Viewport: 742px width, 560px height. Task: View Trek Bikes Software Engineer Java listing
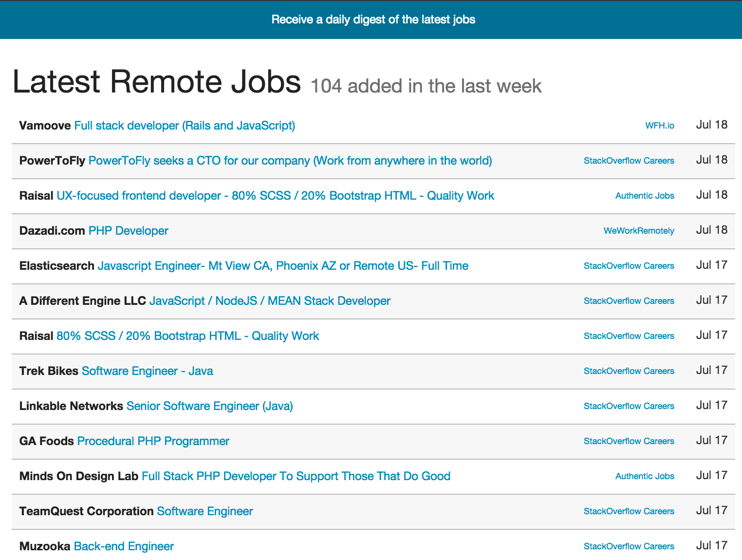(147, 371)
